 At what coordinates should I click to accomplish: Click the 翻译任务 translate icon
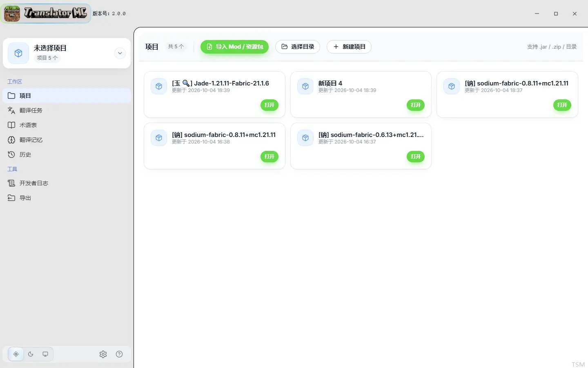click(x=11, y=110)
